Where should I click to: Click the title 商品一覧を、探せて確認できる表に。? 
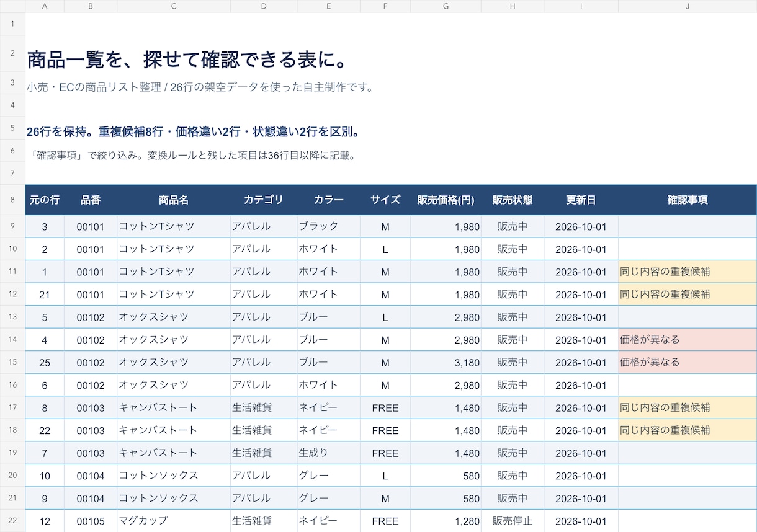(x=187, y=60)
